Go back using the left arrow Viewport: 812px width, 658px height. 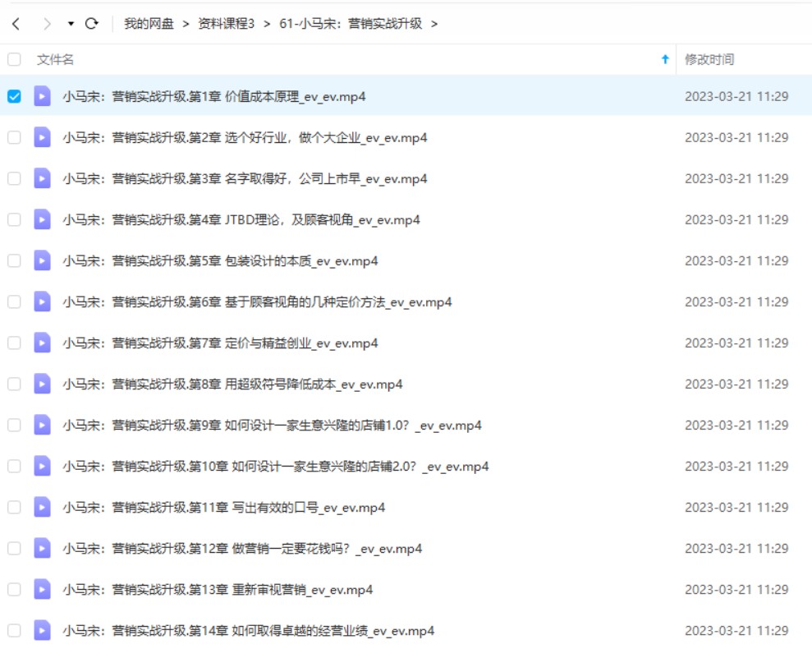coord(16,24)
